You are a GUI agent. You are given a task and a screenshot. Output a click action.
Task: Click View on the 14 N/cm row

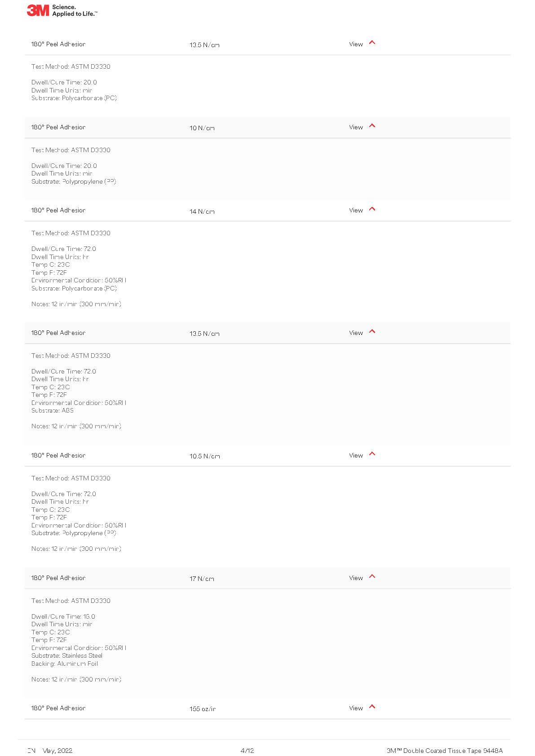[356, 211]
